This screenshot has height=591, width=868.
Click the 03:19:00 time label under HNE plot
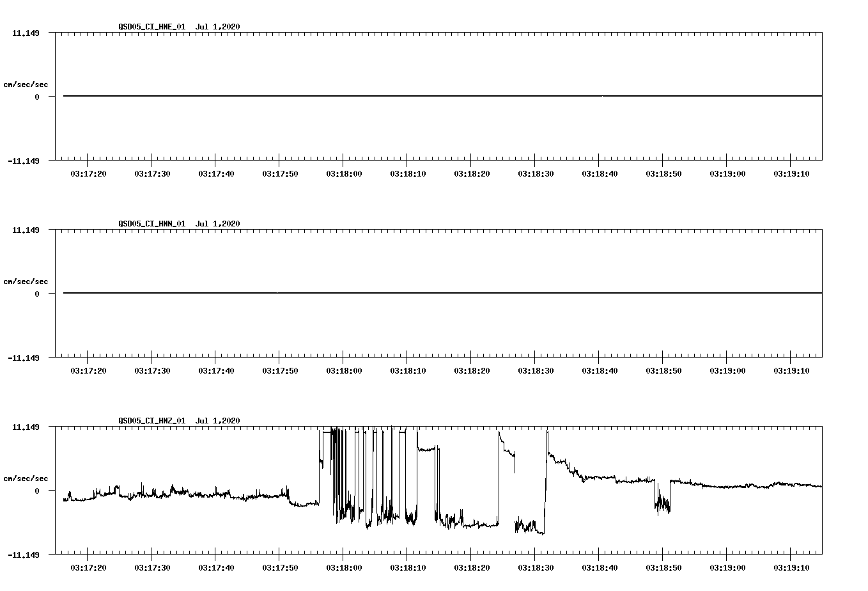click(727, 174)
